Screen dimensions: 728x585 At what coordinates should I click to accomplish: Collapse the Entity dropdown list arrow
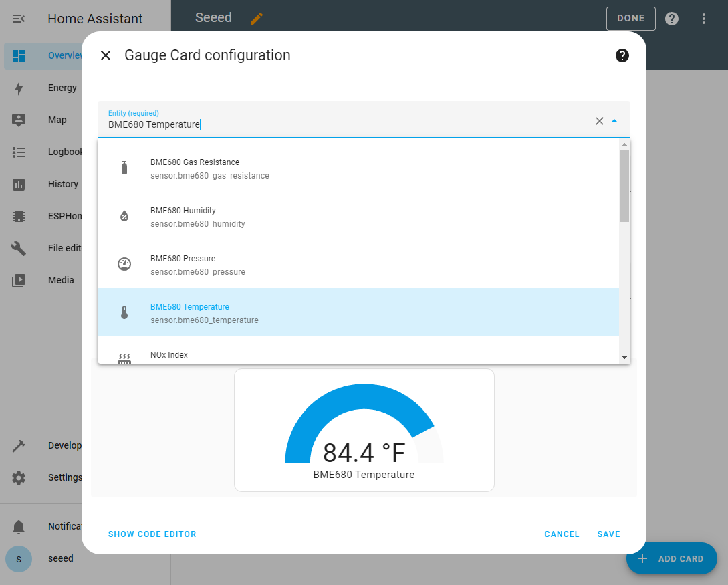(614, 121)
